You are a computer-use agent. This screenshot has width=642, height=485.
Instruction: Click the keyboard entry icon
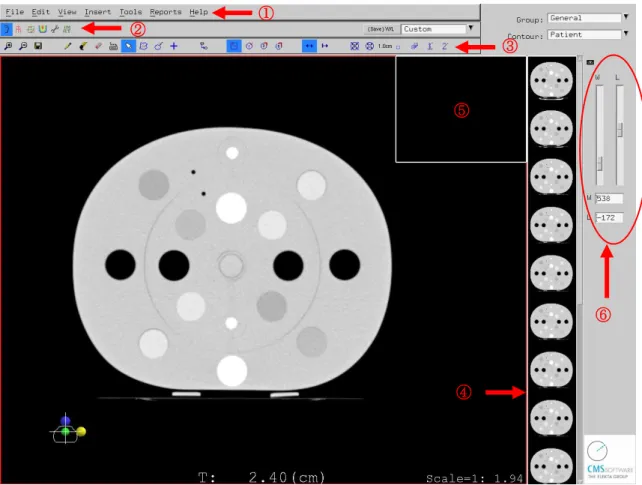[113, 46]
